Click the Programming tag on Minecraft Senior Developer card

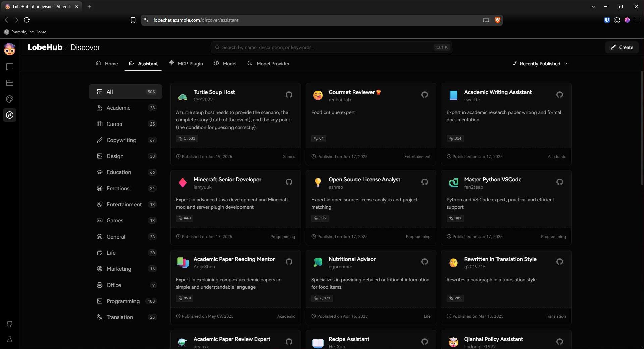click(x=283, y=237)
